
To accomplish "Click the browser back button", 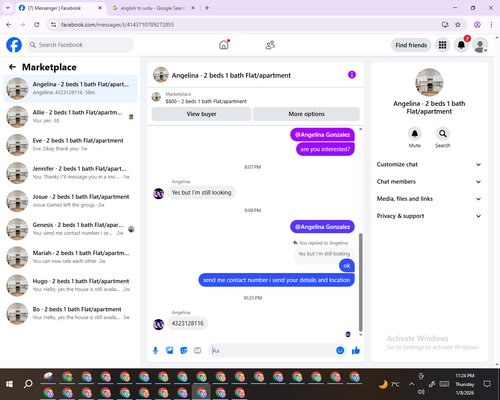I will pyautogui.click(x=9, y=25).
